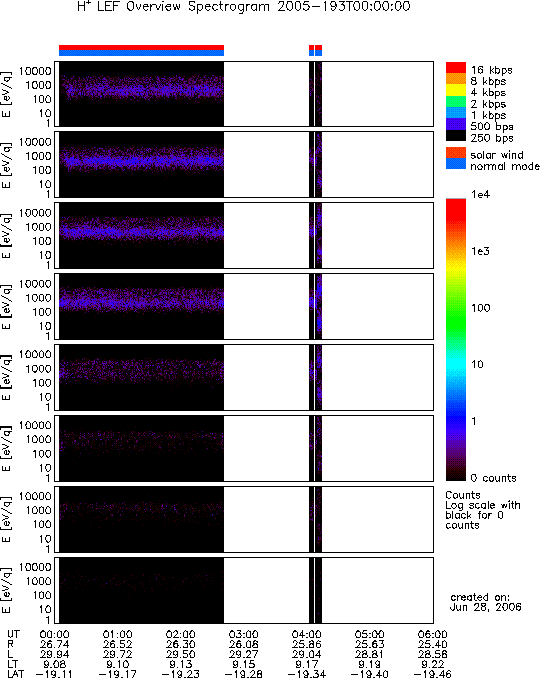Click the '1e3' color bar tick label

tap(480, 251)
